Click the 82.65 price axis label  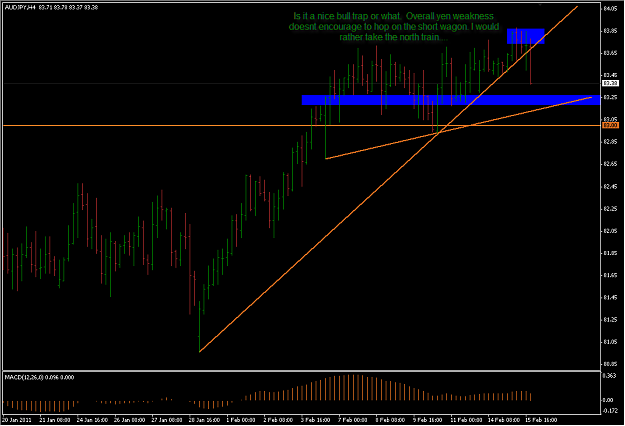(611, 164)
